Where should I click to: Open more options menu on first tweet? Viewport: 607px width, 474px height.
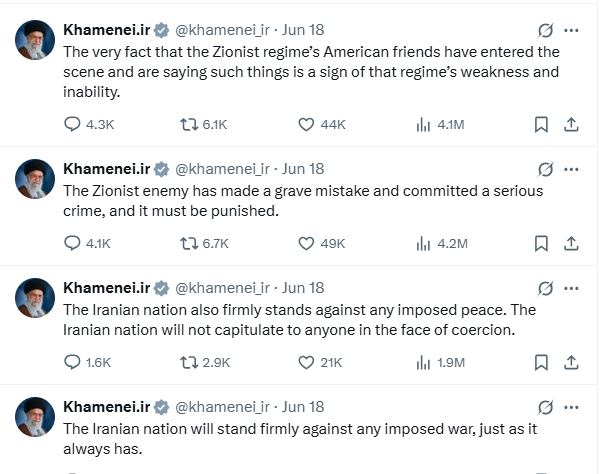[x=571, y=30]
